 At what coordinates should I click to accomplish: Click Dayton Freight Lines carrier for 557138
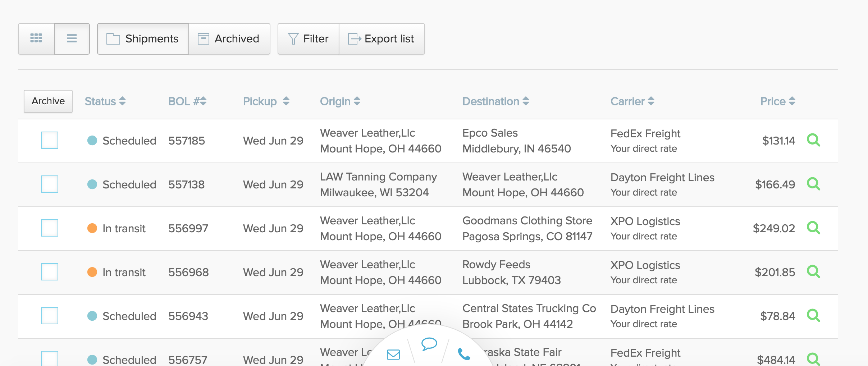662,178
